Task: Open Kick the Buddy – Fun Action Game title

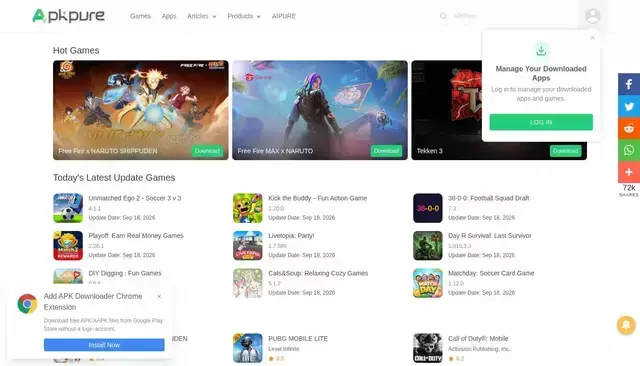Action: [318, 198]
